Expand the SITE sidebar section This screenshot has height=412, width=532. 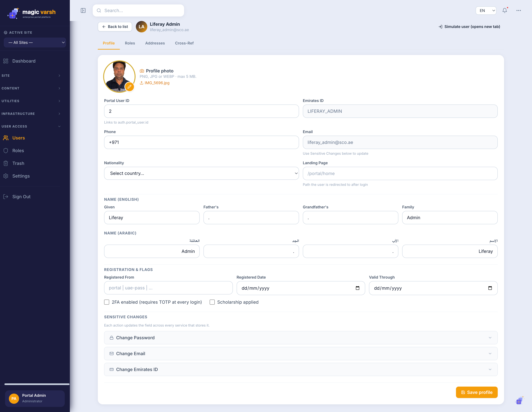coord(31,76)
